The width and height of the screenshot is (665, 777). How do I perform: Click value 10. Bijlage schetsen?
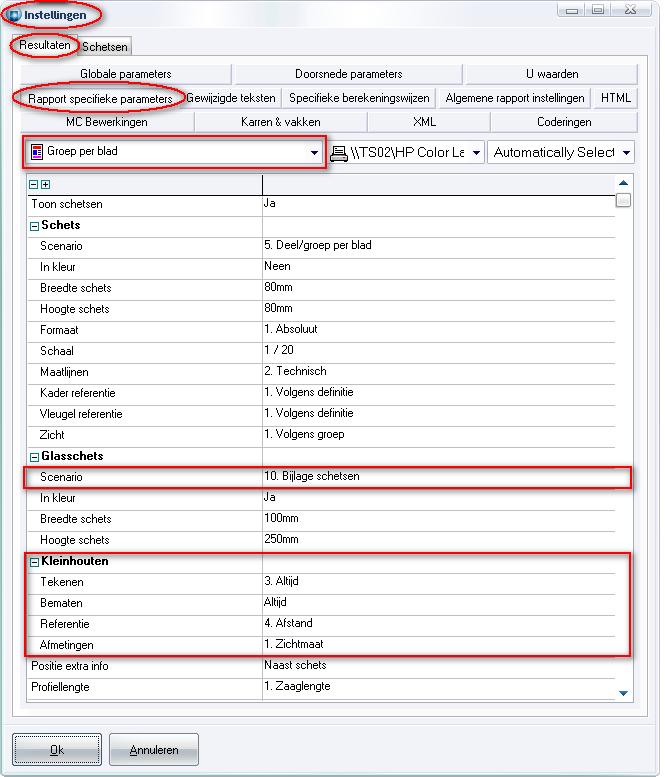tap(312, 476)
